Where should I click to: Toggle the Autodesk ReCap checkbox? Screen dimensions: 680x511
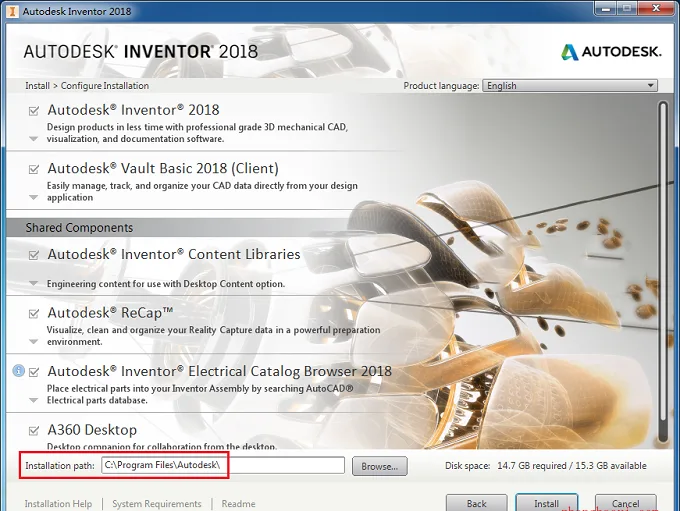[34, 314]
